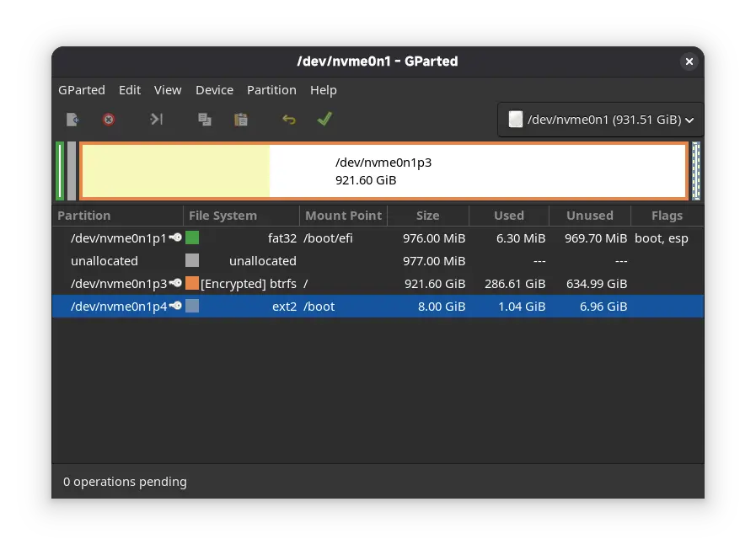This screenshot has height=555, width=756.
Task: Click the Resize/Move partition icon
Action: pos(156,119)
